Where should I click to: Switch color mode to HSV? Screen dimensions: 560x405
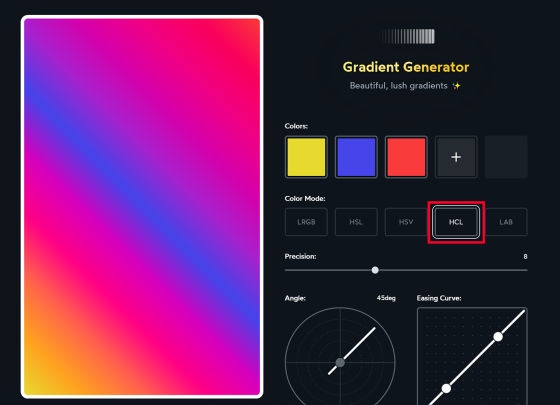coord(406,222)
